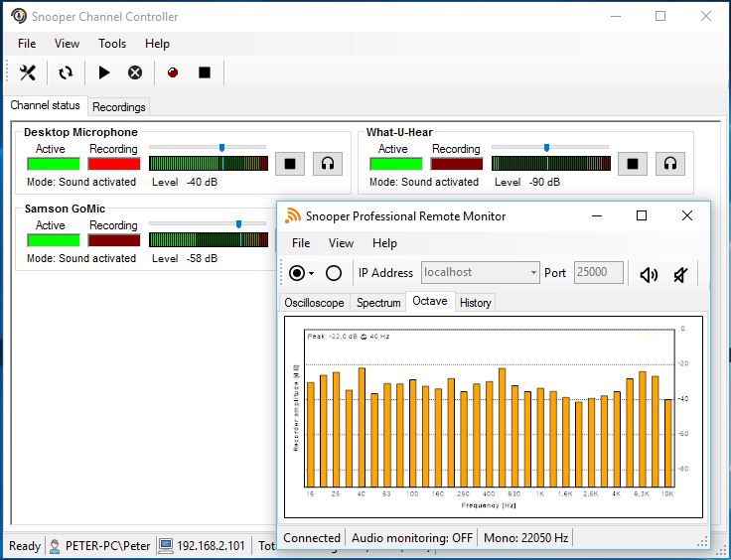Stop the What-U-Hear channel
731x560 pixels.
click(633, 164)
